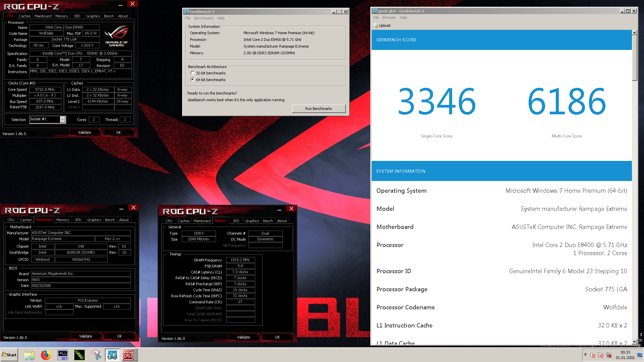Click the Rated FSB value 2547.9 MHz
The height and width of the screenshot is (362, 644).
pyautogui.click(x=45, y=107)
